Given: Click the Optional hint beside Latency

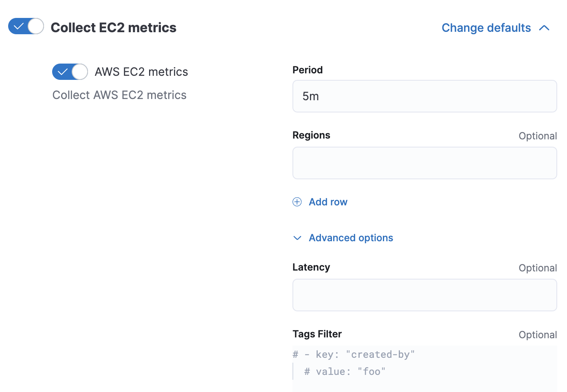Looking at the screenshot, I should [538, 268].
